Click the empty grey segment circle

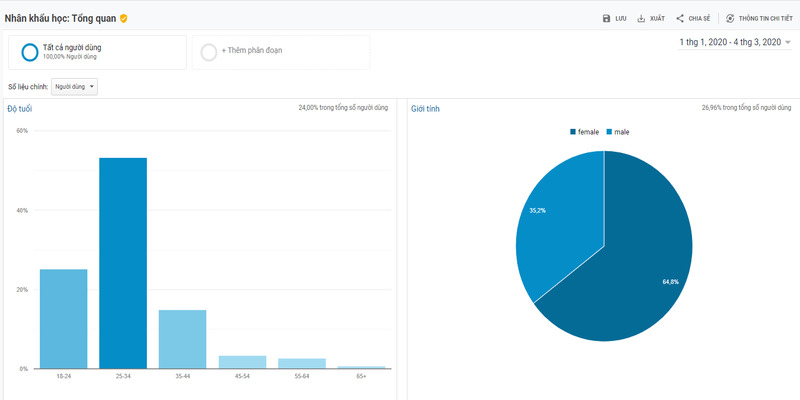(209, 52)
